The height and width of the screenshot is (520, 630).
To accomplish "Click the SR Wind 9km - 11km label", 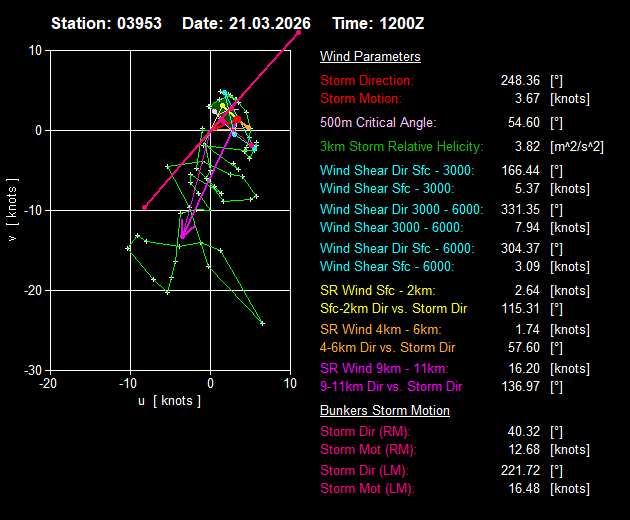I will [x=386, y=368].
